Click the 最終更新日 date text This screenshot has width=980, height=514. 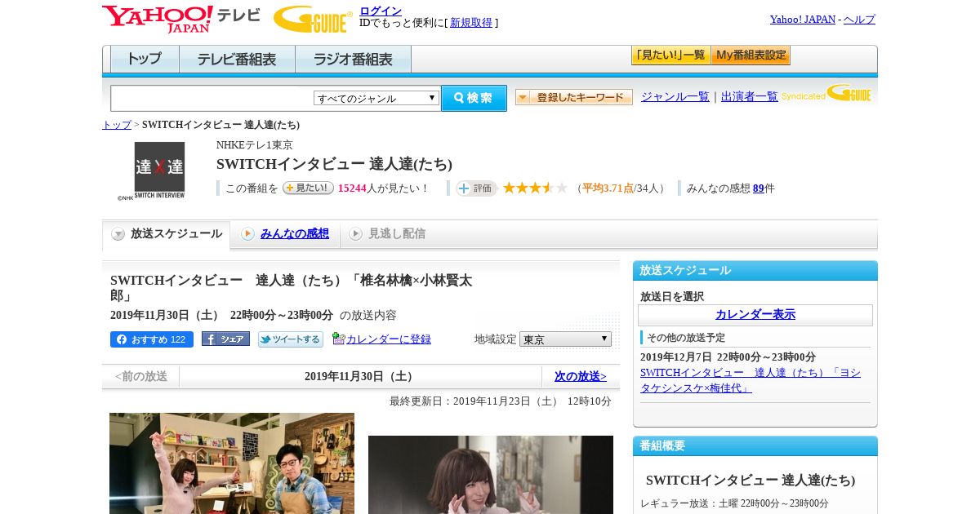501,401
